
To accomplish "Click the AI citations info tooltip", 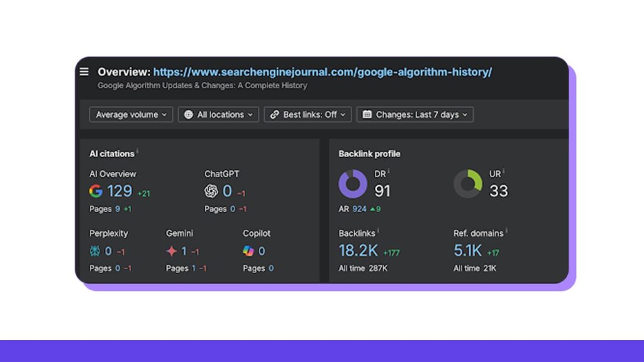I will (138, 150).
